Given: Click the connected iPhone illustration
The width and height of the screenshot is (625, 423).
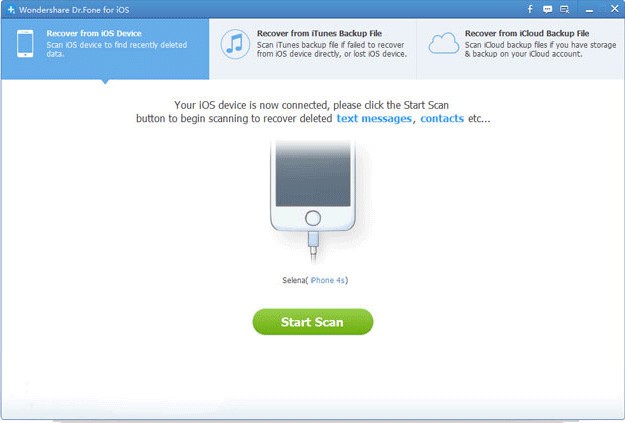Looking at the screenshot, I should point(313,201).
